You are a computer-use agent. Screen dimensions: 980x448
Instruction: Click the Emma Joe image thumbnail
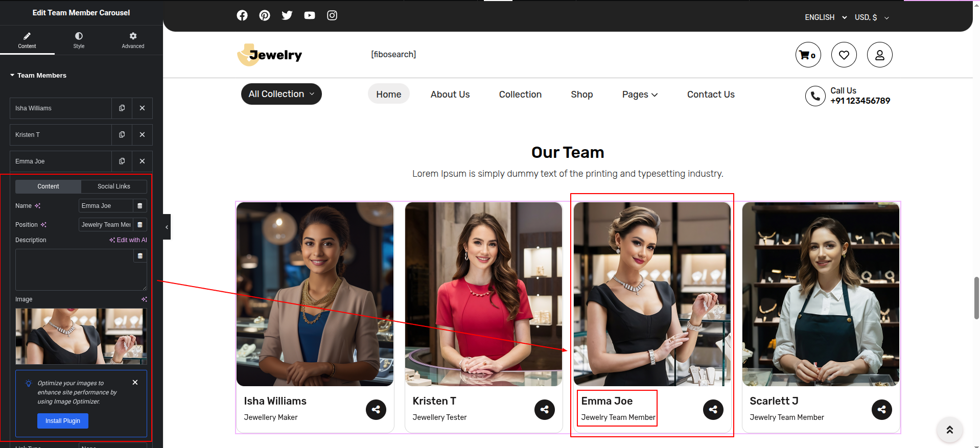pyautogui.click(x=81, y=336)
